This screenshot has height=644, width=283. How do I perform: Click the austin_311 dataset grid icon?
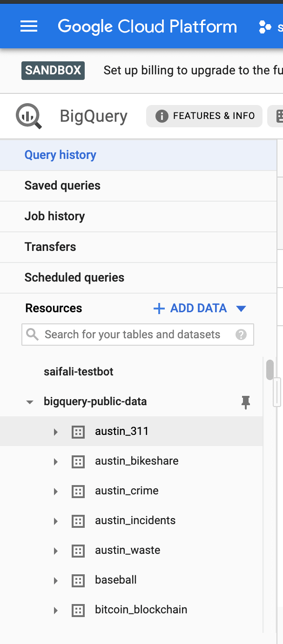pos(78,432)
